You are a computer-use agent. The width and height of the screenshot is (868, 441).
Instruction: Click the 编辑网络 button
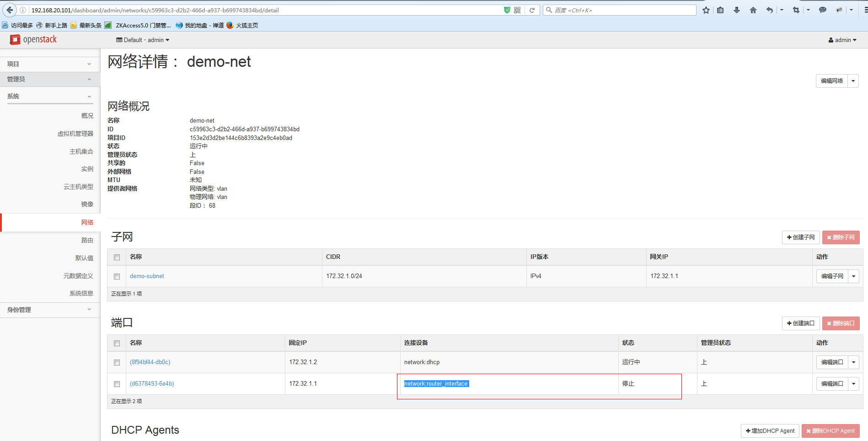(x=832, y=81)
